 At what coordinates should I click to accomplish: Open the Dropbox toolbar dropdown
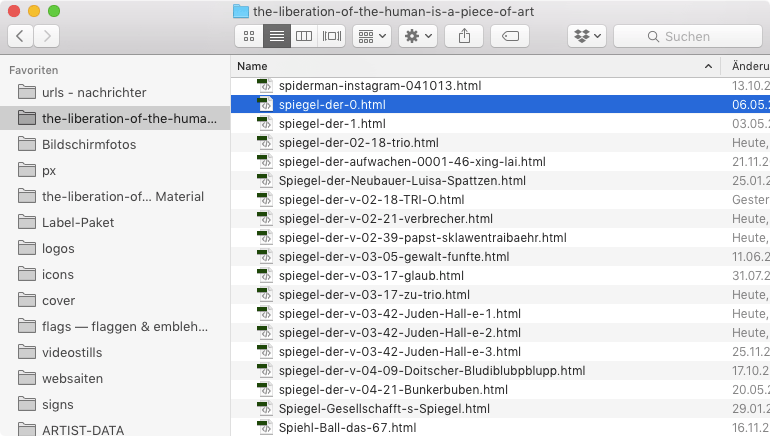point(587,36)
